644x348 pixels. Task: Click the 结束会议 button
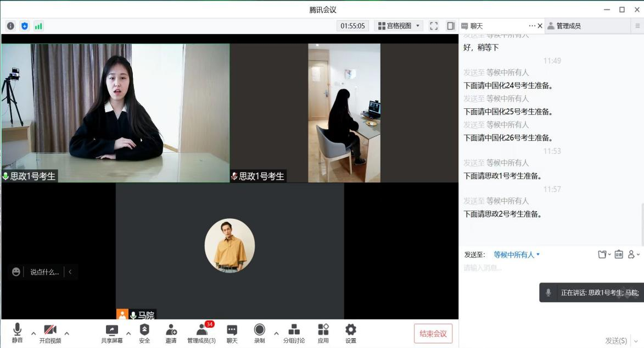(433, 334)
